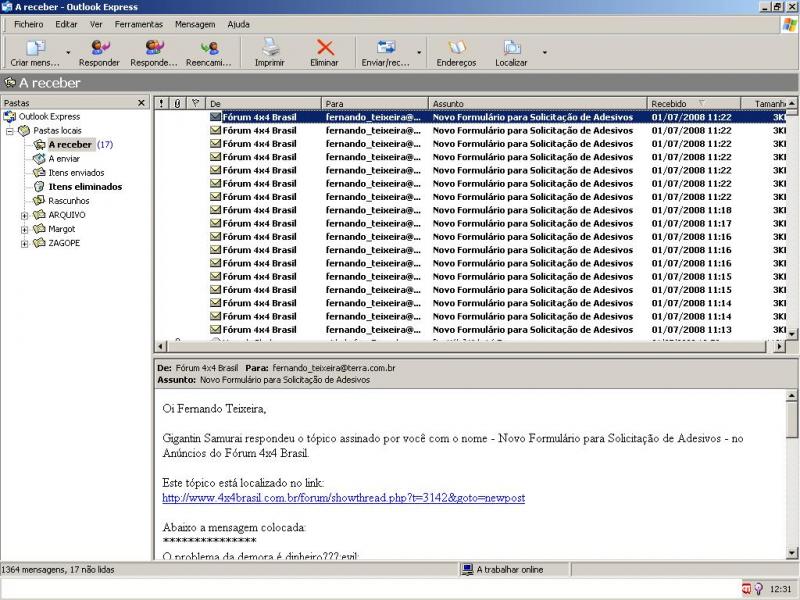800x600 pixels.
Task: Open the Ajuda menu
Action: tap(238, 24)
